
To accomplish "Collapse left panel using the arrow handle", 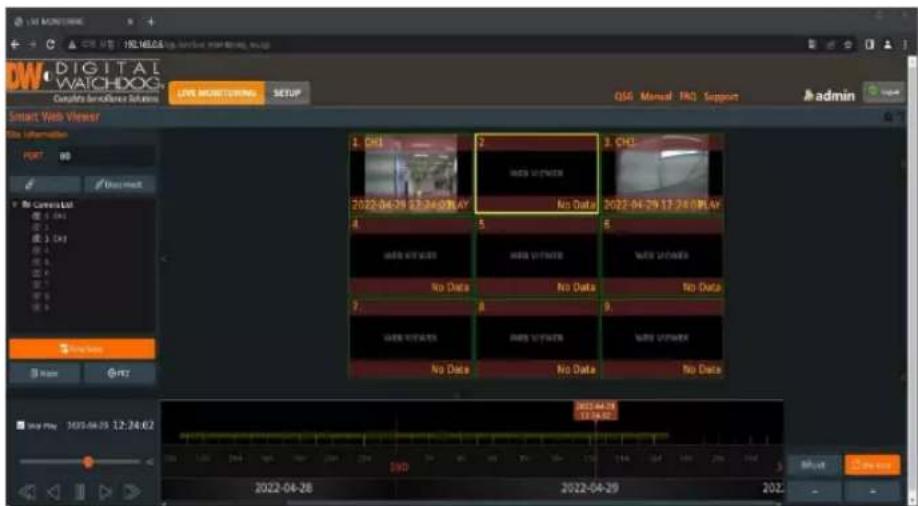I will pyautogui.click(x=165, y=258).
